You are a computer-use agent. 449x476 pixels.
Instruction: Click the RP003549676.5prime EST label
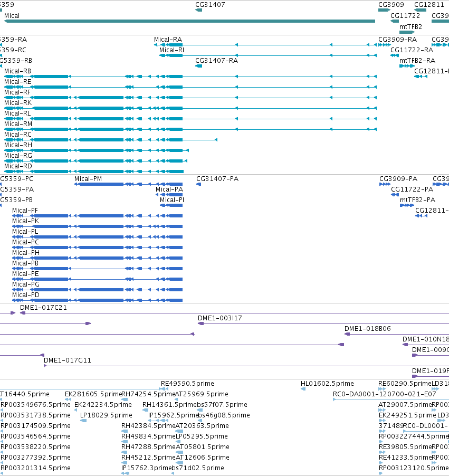tap(35, 405)
